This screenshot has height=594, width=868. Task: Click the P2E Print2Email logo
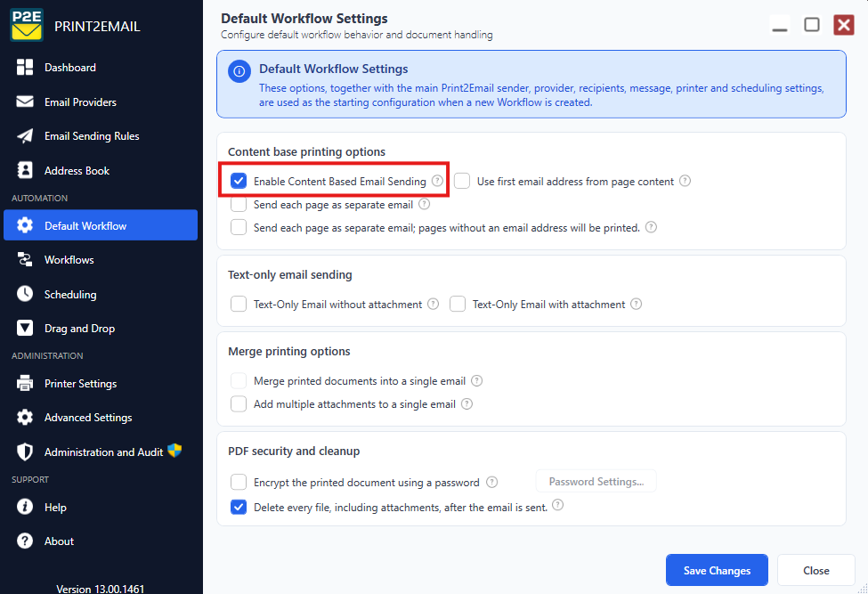[x=27, y=25]
